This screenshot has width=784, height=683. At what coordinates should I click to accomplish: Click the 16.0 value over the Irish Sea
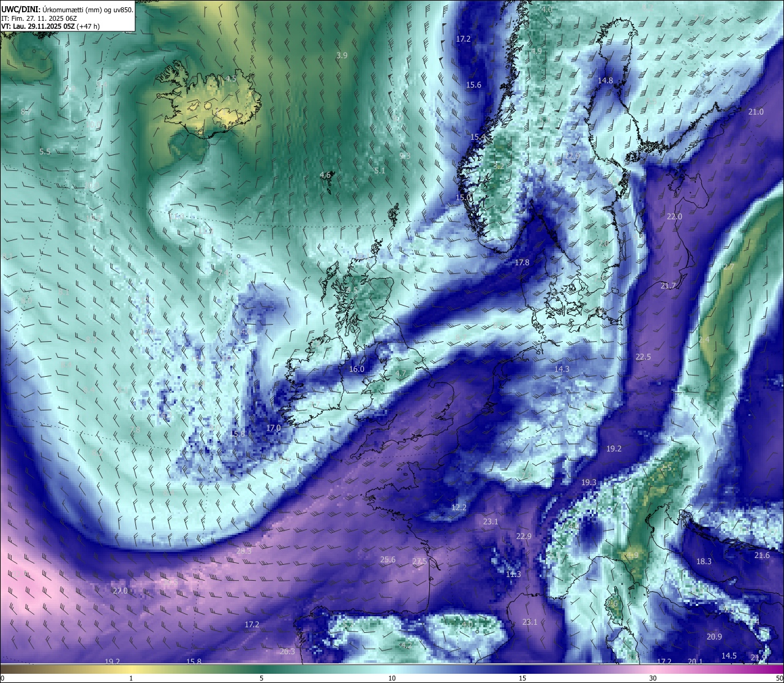pos(356,369)
